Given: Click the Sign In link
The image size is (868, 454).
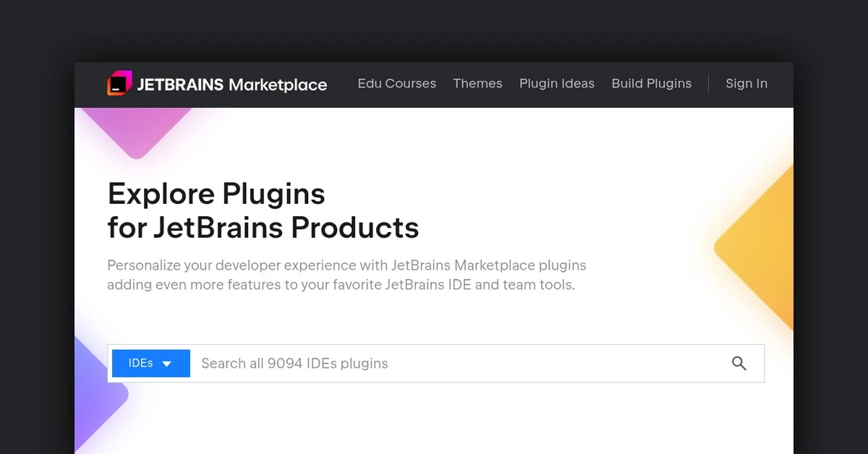Looking at the screenshot, I should [746, 84].
